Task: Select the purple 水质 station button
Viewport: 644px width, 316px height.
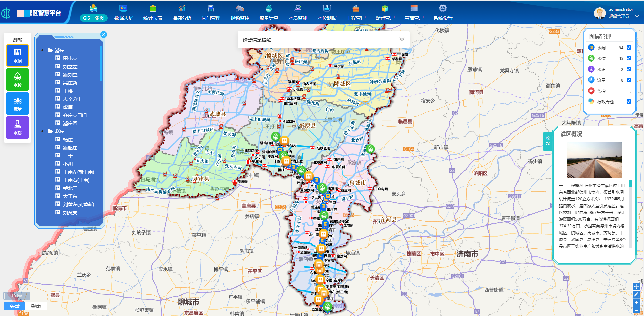Action: pos(17,127)
